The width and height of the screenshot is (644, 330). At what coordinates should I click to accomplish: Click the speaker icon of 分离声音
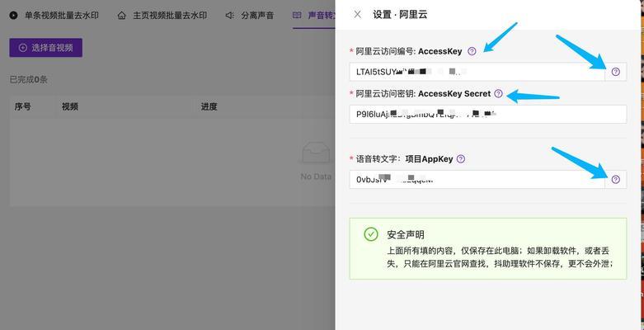[x=229, y=16]
